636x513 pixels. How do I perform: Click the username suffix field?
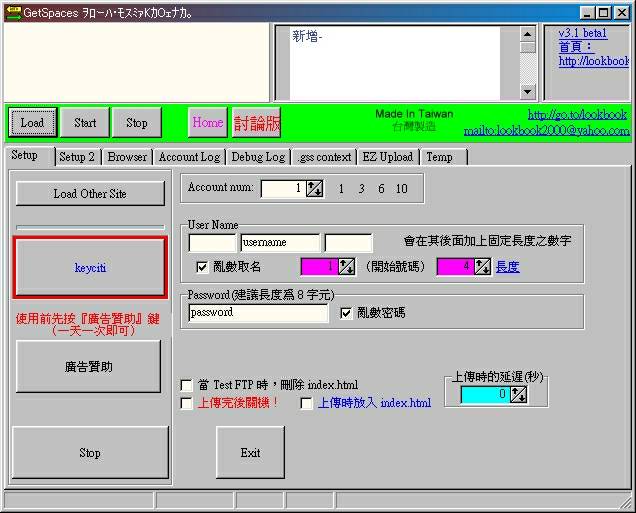(348, 243)
